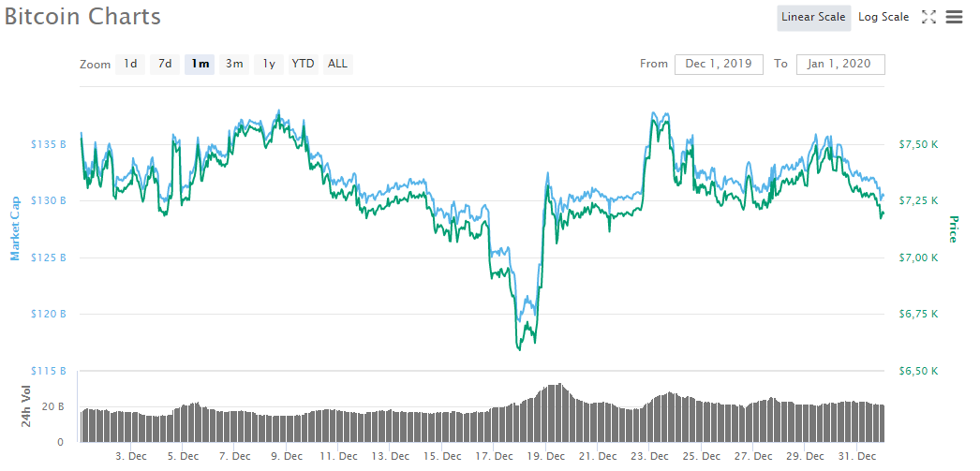This screenshot has height=471, width=980.
Task: Show ALL time zoom range
Action: click(x=337, y=64)
